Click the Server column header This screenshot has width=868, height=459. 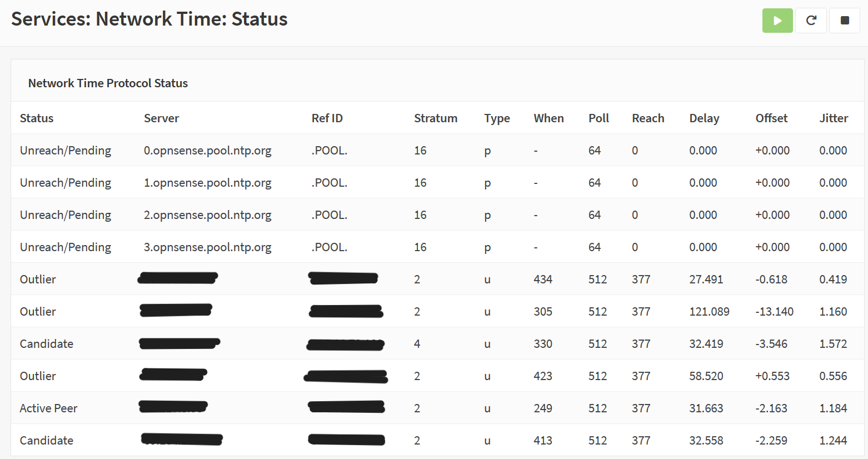(161, 118)
